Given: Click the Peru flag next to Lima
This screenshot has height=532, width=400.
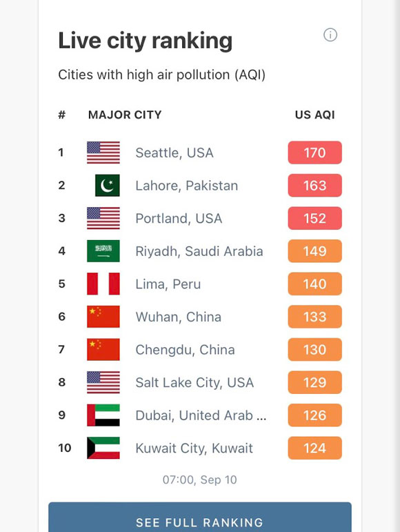Looking at the screenshot, I should point(103,284).
